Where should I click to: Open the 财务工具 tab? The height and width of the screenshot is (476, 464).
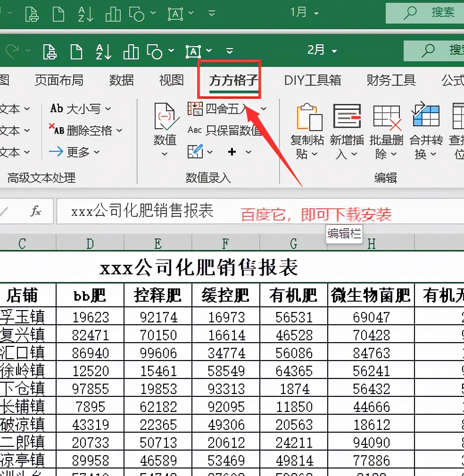click(x=391, y=81)
